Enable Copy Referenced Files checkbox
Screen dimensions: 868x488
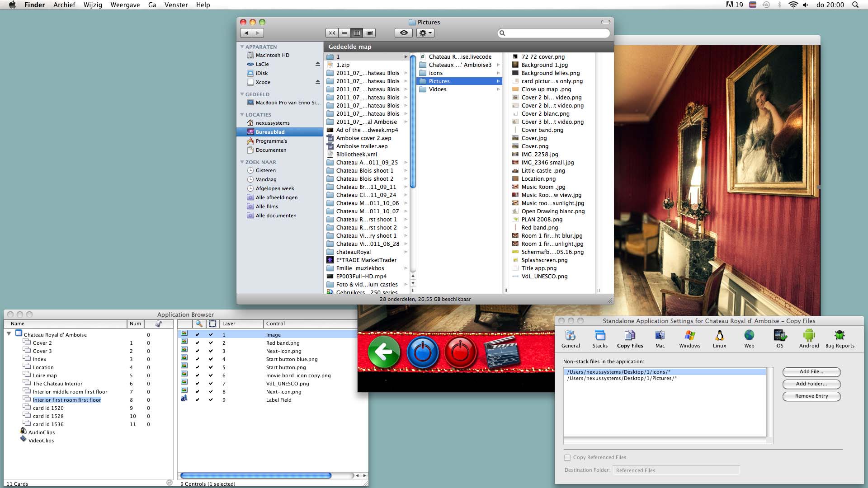[x=567, y=458]
